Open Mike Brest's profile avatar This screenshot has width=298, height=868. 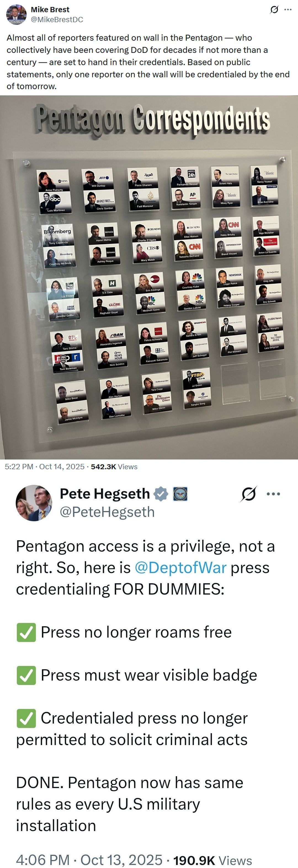pos(17,15)
